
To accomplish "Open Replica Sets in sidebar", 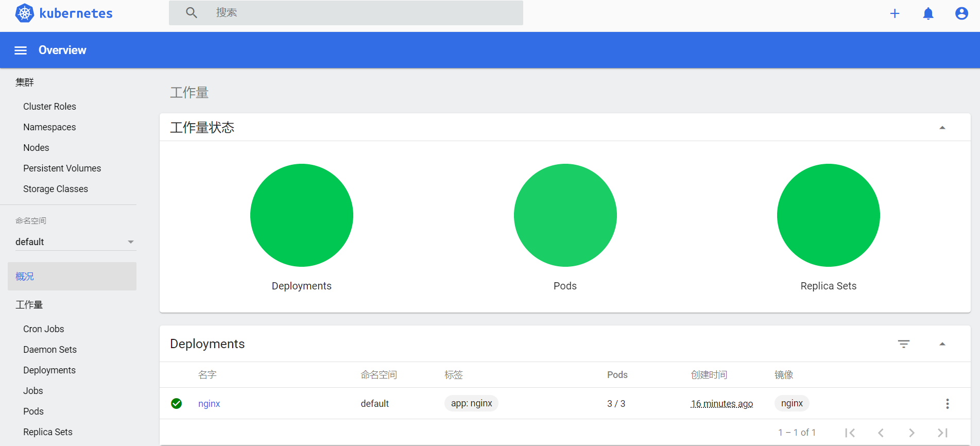I will [x=48, y=432].
